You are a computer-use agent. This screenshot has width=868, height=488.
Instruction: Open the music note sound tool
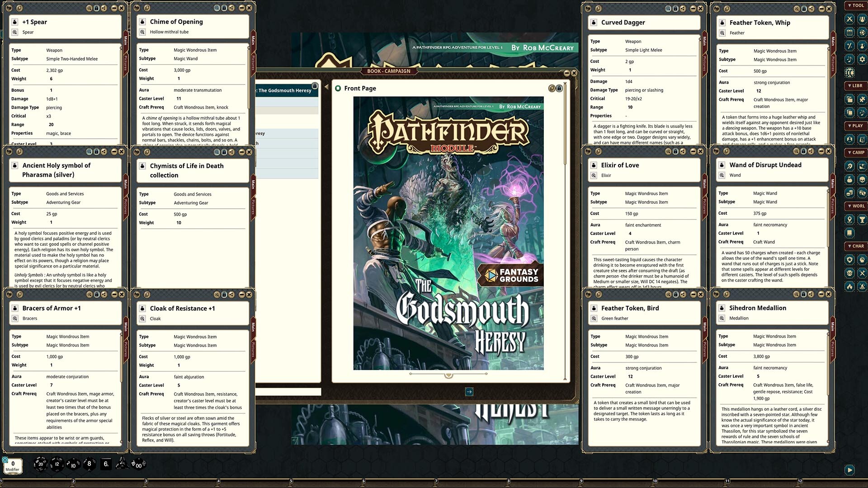849,59
